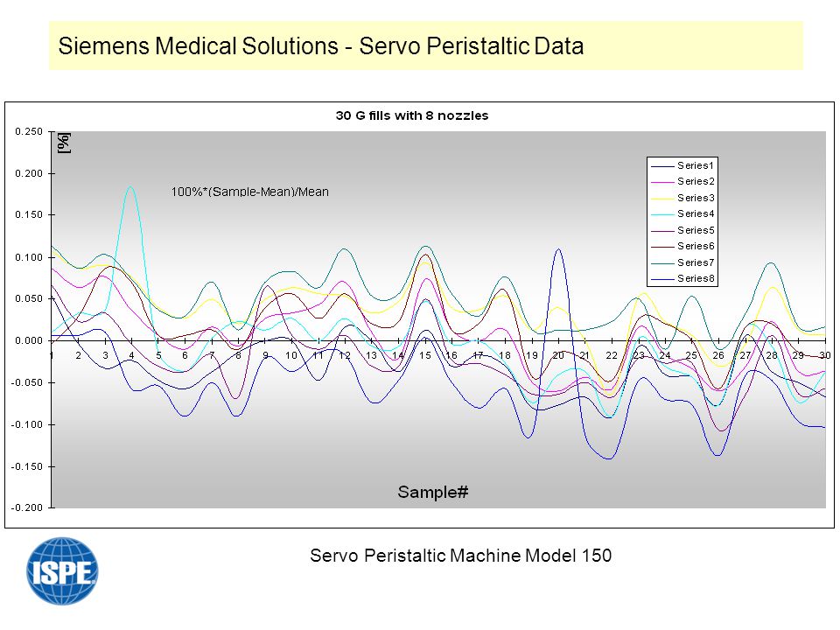The width and height of the screenshot is (840, 630).
Task: Click caption 'Servo Peristaltic Machine Model 150'
Action: tap(461, 556)
